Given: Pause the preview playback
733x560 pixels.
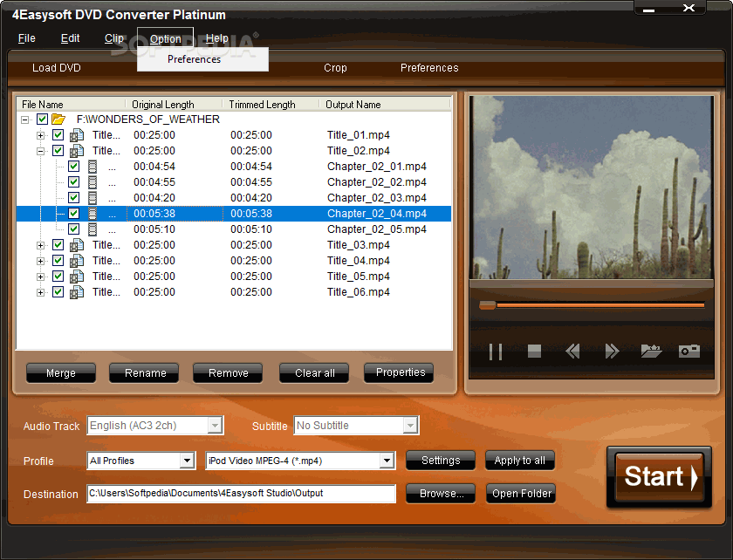Looking at the screenshot, I should (495, 352).
